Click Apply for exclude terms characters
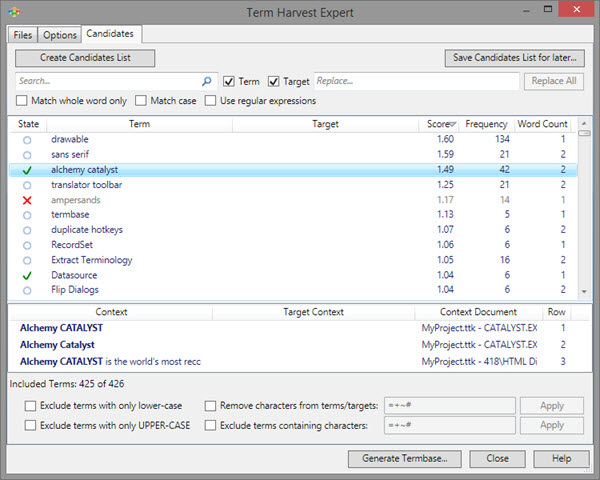Viewport: 600px width, 480px height. point(552,425)
